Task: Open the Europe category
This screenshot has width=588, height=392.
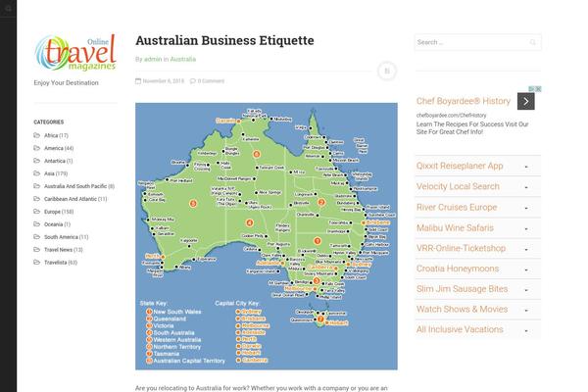Action: [52, 212]
